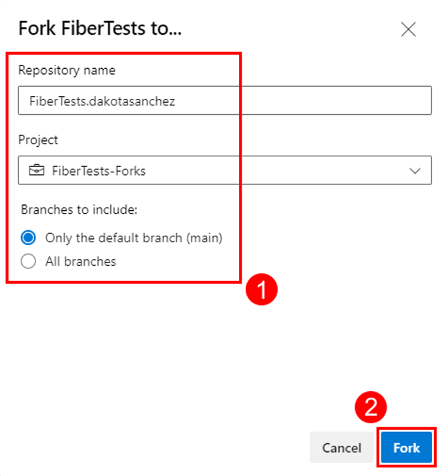448x476 pixels.
Task: Click the briefcase icon in Project field
Action: pyautogui.click(x=37, y=170)
